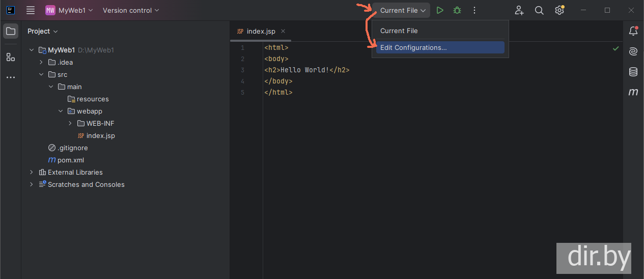Screen dimensions: 644x279
Task: Click the green Run button
Action: [x=440, y=10]
